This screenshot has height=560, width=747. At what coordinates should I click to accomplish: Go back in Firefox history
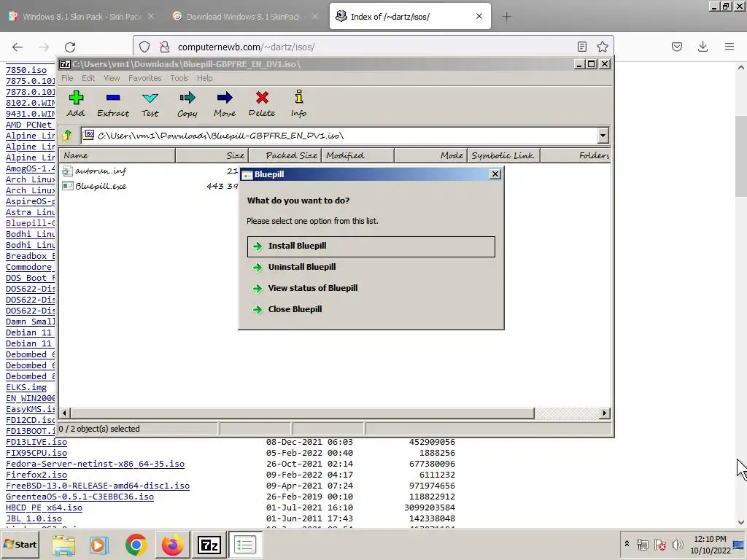pyautogui.click(x=18, y=47)
